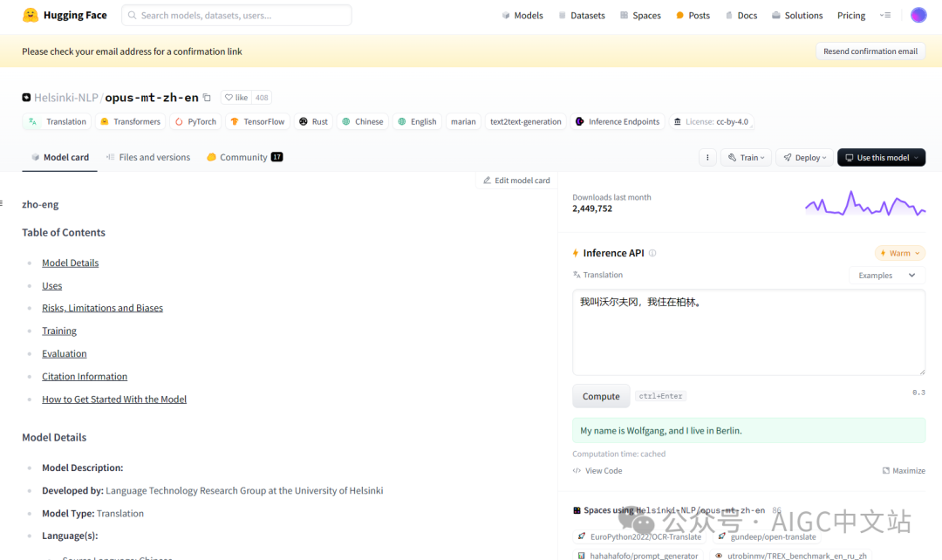The height and width of the screenshot is (560, 942).
Task: Filter by the English language tag
Action: 417,121
